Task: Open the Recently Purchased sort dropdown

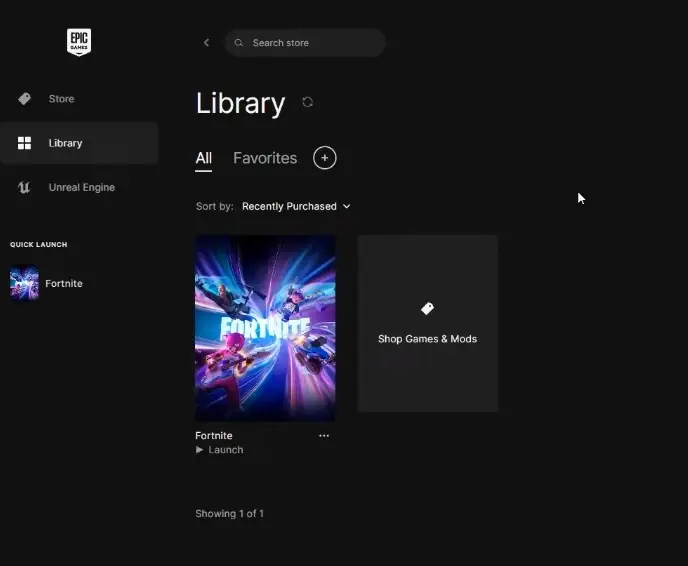Action: coord(296,206)
